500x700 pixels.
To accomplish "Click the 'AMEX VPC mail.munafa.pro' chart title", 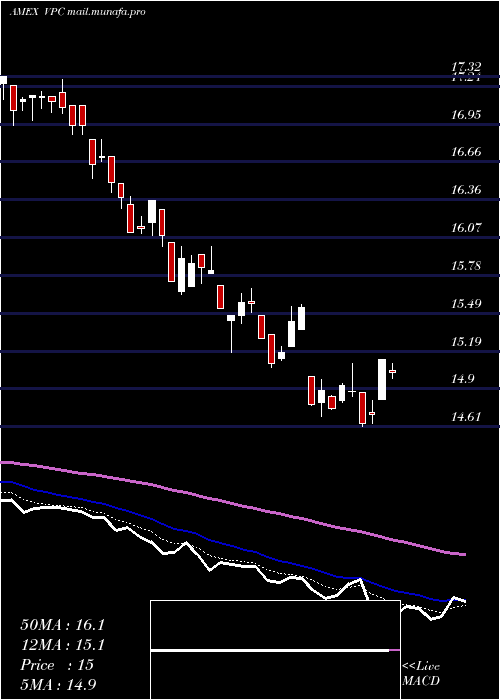I will [x=77, y=12].
